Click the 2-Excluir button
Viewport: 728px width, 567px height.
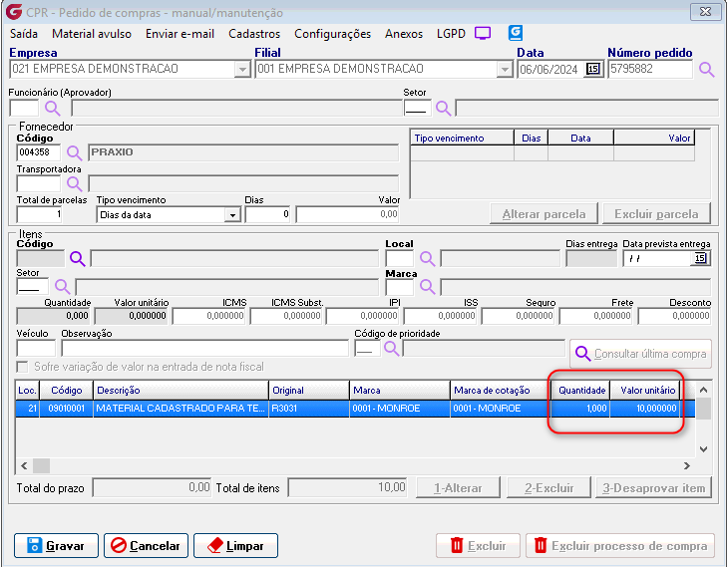point(548,488)
